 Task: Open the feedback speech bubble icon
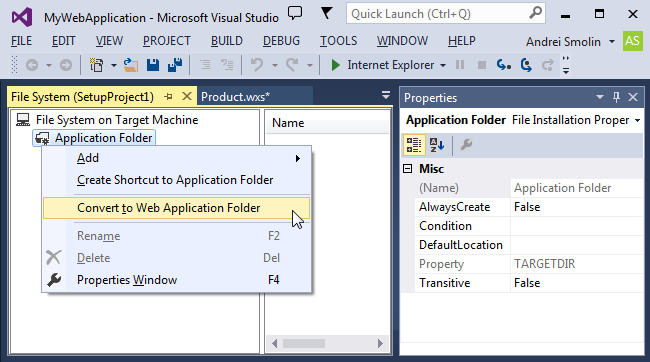tap(295, 13)
